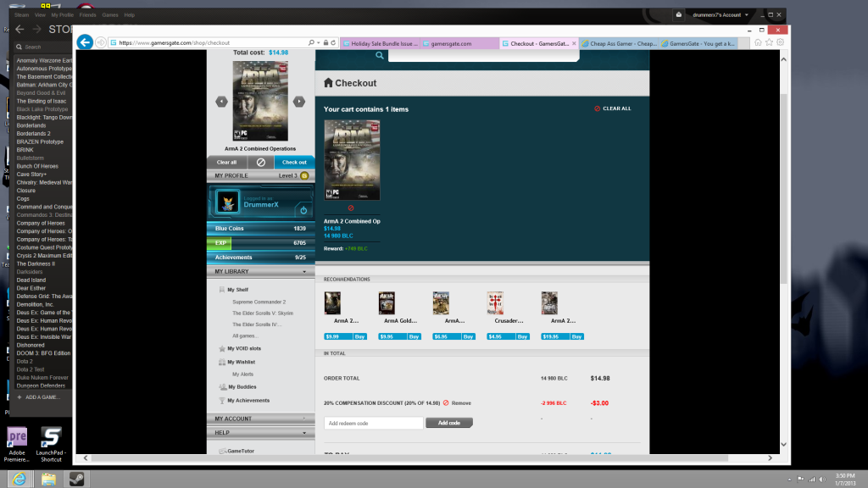The height and width of the screenshot is (488, 868).
Task: Open DrummerX profile avatar
Action: tap(227, 202)
